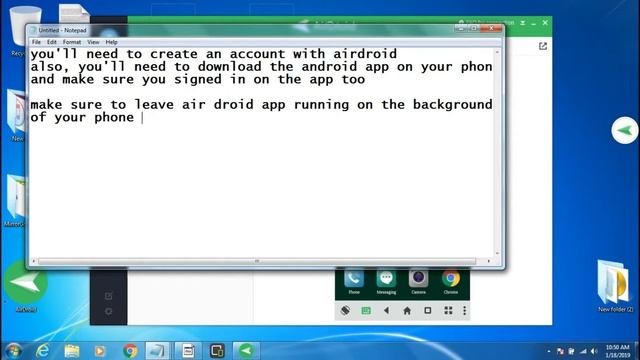Open the three-dot more menu in AirDroid
Image resolution: width=640 pixels, height=360 pixels.
coord(464,311)
